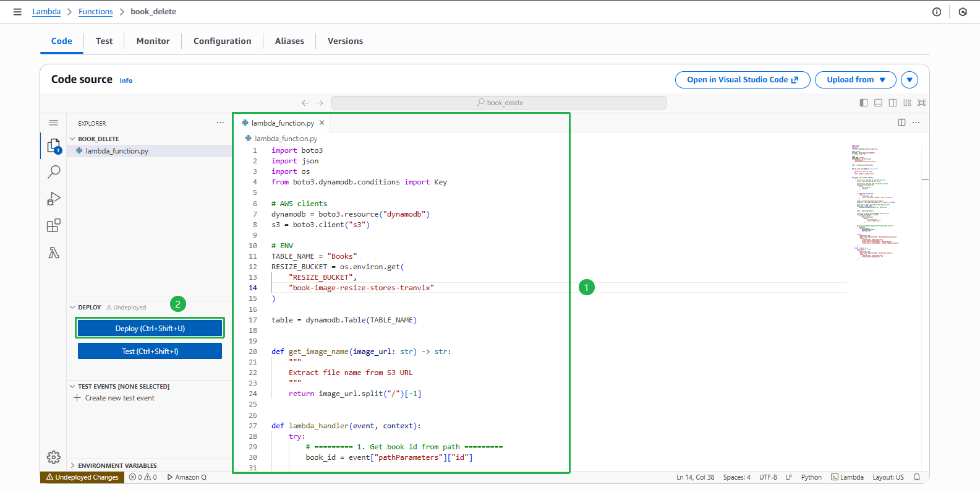Open the preferences clock icon at top right
The image size is (980, 492).
(963, 12)
